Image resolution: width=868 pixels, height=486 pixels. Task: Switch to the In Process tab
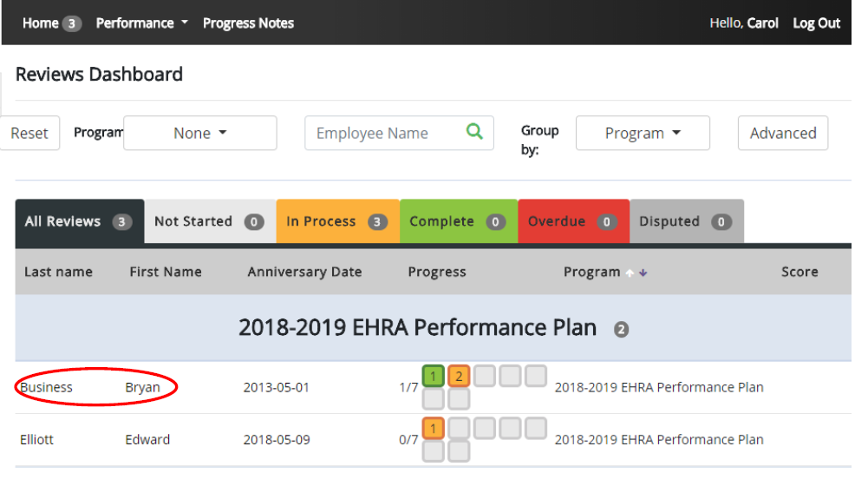pos(336,222)
